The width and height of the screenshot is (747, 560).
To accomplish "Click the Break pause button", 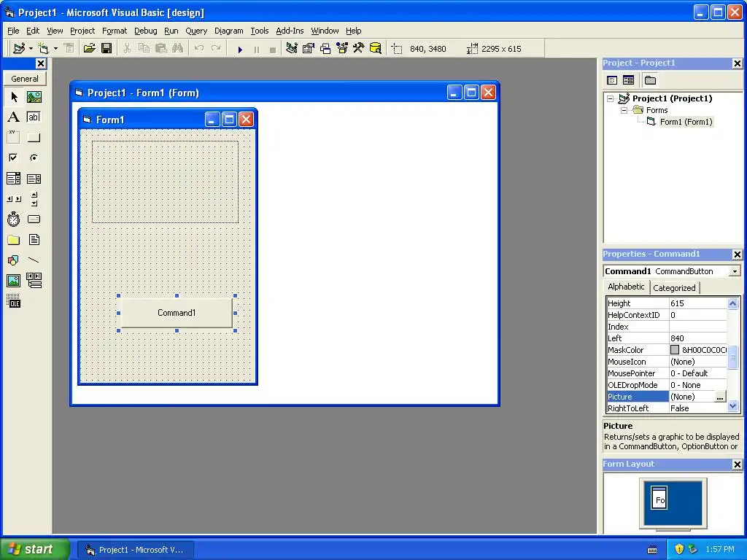I will 257,49.
